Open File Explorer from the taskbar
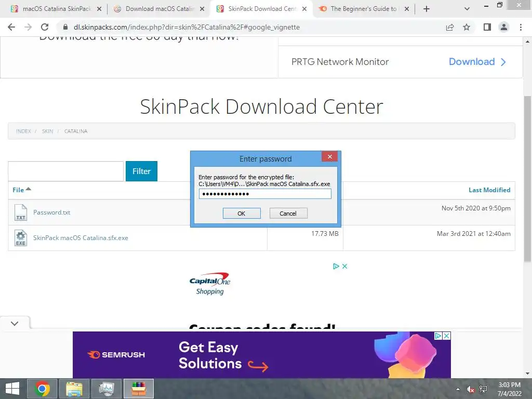532x399 pixels. 74,389
